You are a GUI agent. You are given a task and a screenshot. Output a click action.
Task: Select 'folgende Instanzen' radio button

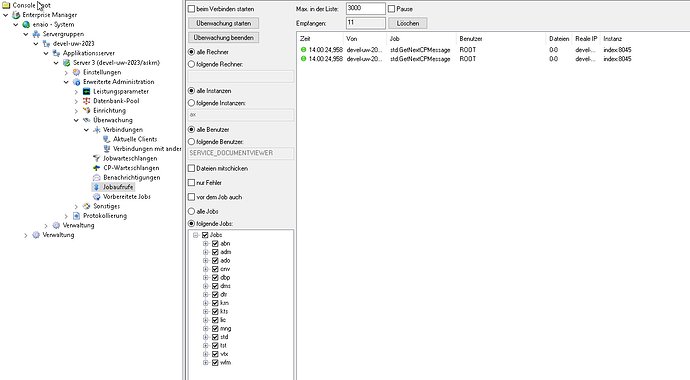[x=191, y=103]
